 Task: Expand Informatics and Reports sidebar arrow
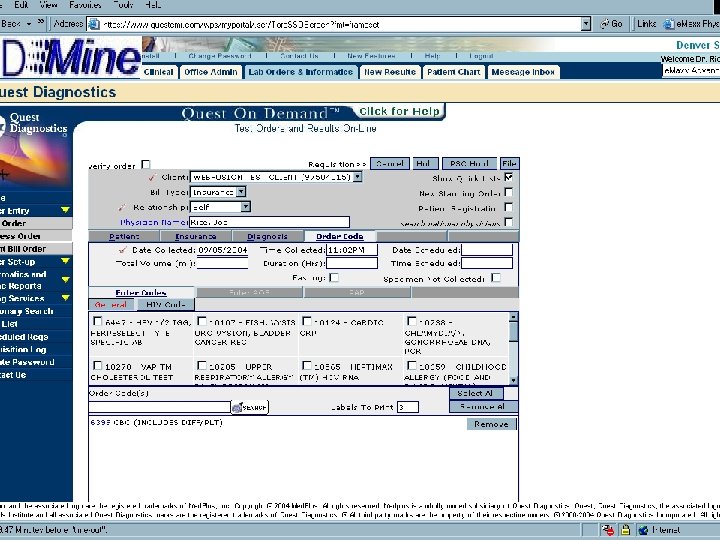pyautogui.click(x=65, y=280)
